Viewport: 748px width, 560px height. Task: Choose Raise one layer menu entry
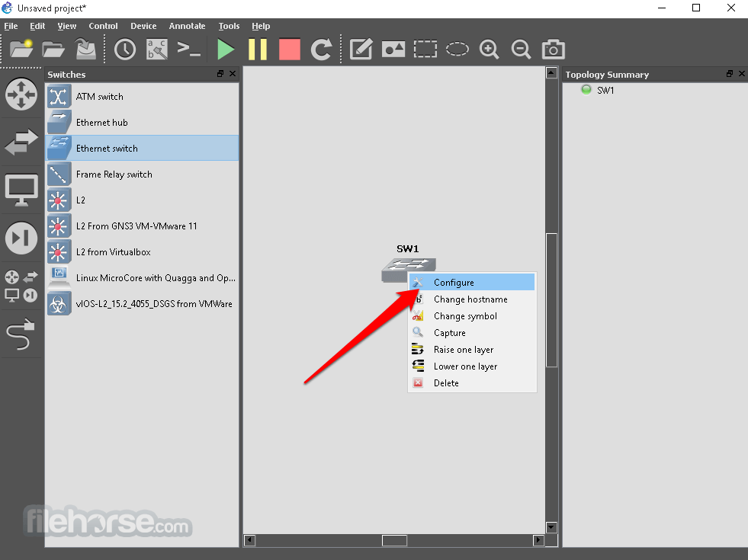coord(472,350)
